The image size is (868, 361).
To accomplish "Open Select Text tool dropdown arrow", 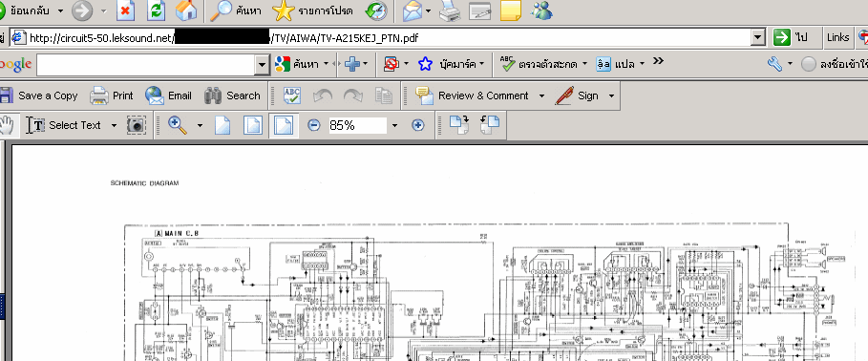I will (114, 126).
